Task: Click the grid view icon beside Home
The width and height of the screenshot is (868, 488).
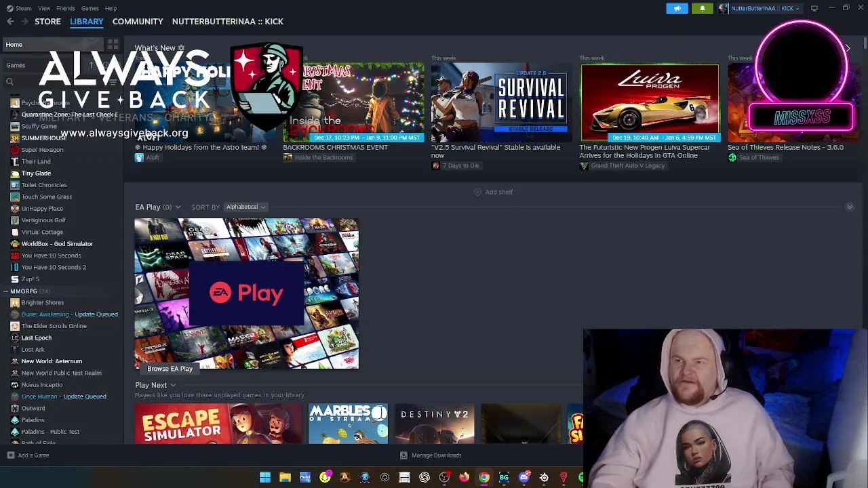Action: tap(113, 45)
